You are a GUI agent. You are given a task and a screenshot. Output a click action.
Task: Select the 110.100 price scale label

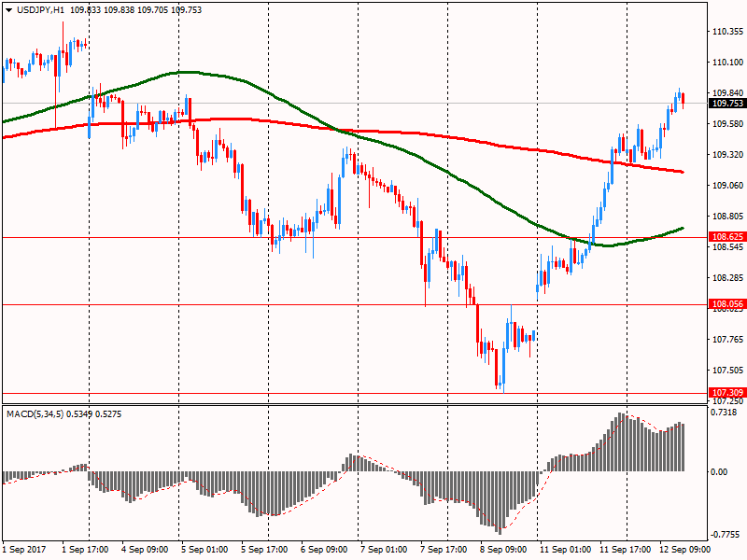pyautogui.click(x=727, y=62)
